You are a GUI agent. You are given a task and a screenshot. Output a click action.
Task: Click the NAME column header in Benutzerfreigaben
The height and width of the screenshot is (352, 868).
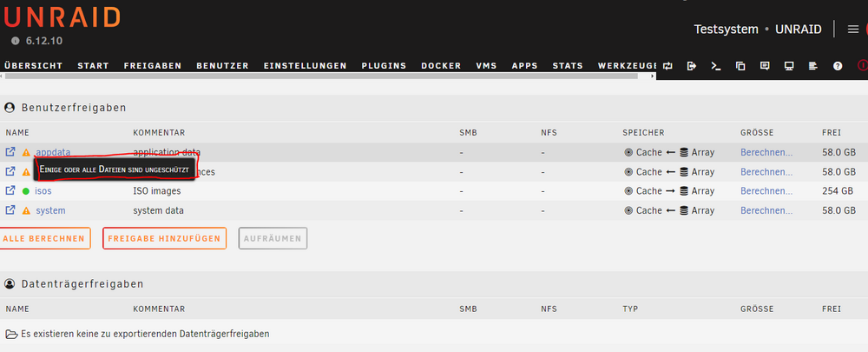coord(17,132)
